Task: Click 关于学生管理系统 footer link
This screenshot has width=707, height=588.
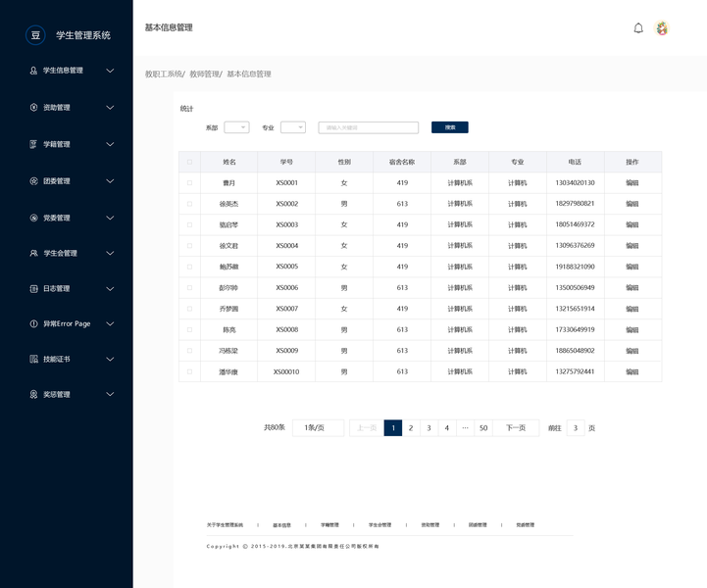Action: tap(225, 525)
